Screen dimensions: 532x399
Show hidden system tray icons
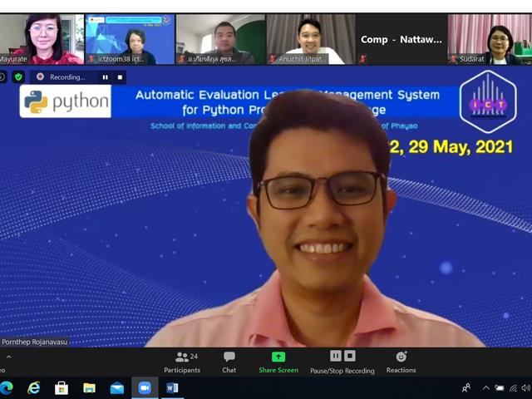point(485,388)
